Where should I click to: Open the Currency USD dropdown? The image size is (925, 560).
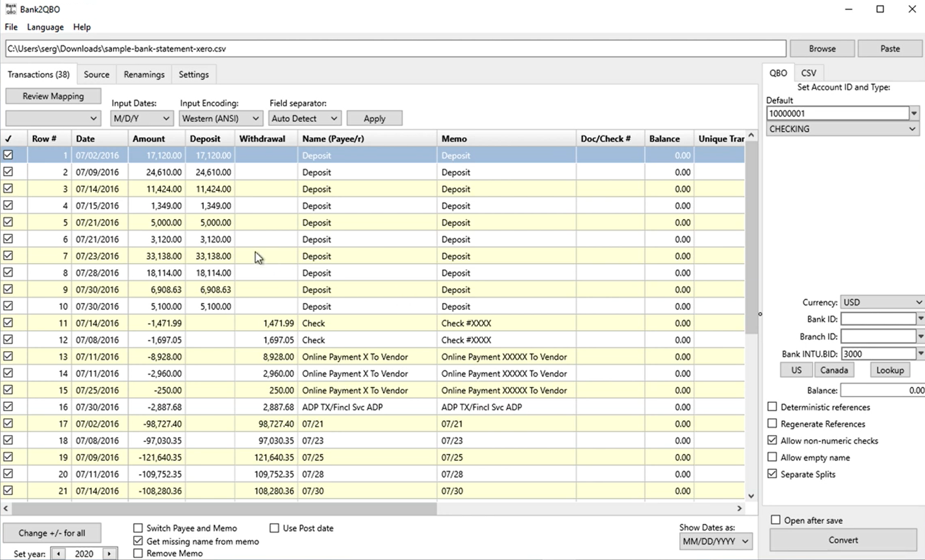click(x=882, y=302)
